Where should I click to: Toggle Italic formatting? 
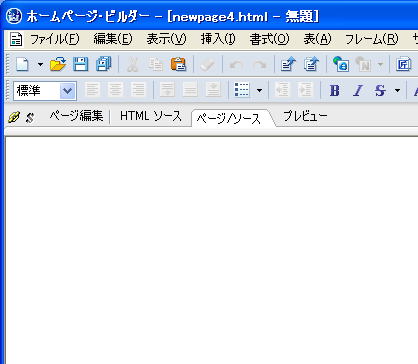357,90
